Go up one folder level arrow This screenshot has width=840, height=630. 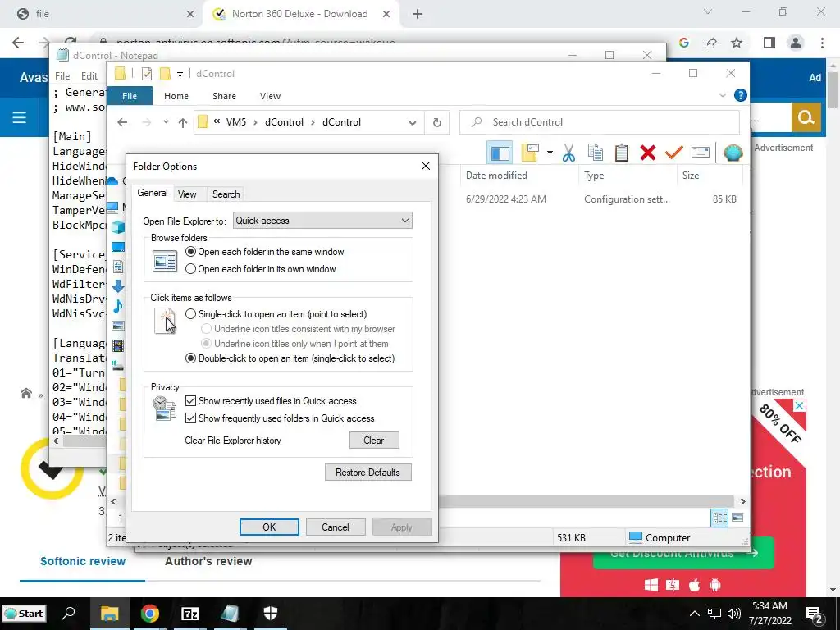pyautogui.click(x=183, y=123)
